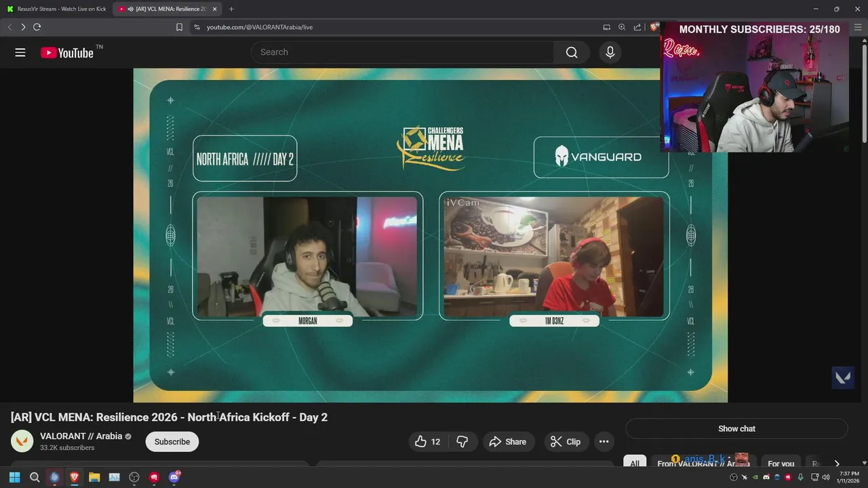
Task: Open media casting icon in address bar
Action: click(x=606, y=27)
